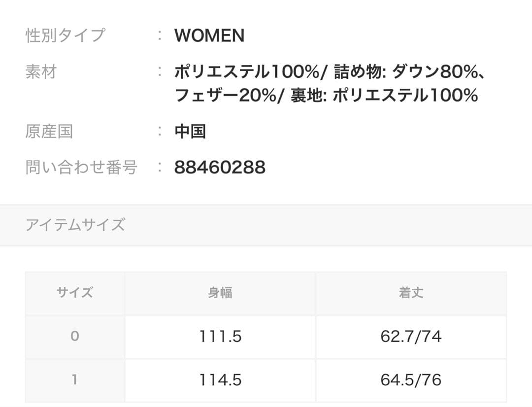The image size is (532, 407).
Task: Click the 性別タイプ label
Action: pos(65,35)
